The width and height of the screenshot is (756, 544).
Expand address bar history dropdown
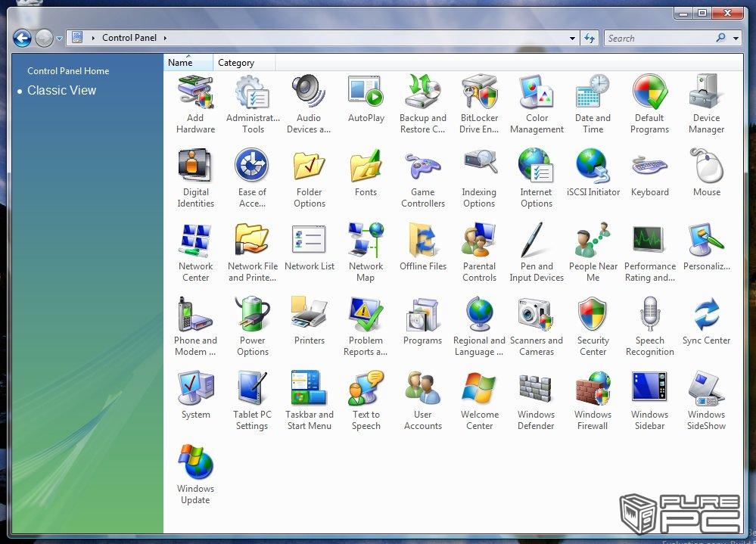coord(572,38)
